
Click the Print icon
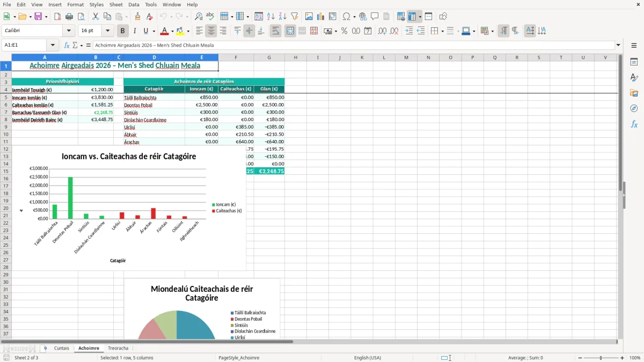pyautogui.click(x=69, y=17)
